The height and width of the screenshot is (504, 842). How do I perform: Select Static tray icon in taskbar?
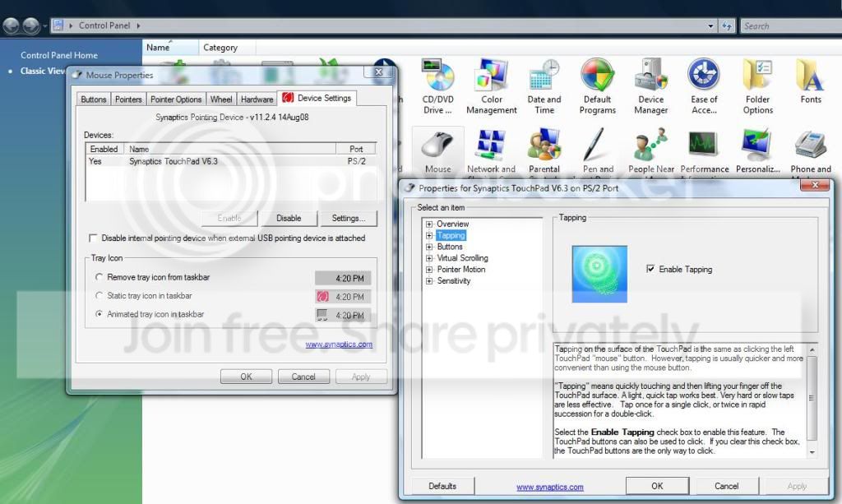tap(99, 296)
